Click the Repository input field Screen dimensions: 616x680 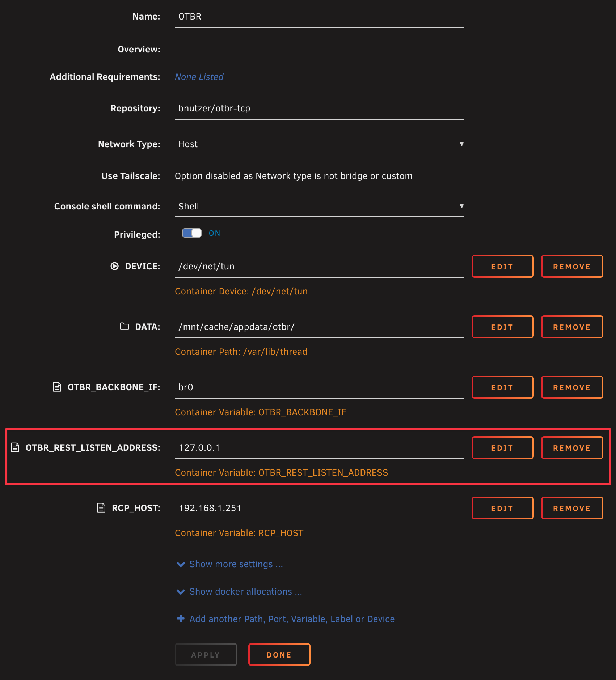[319, 109]
